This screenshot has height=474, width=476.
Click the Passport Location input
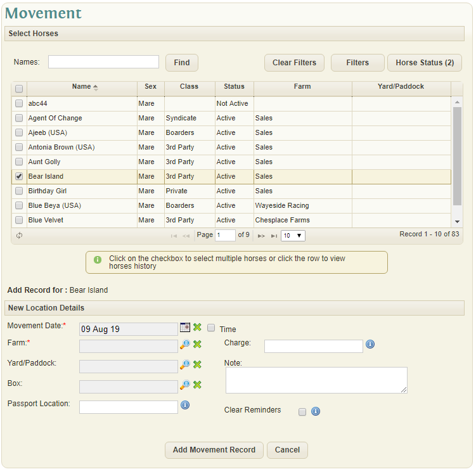(129, 407)
